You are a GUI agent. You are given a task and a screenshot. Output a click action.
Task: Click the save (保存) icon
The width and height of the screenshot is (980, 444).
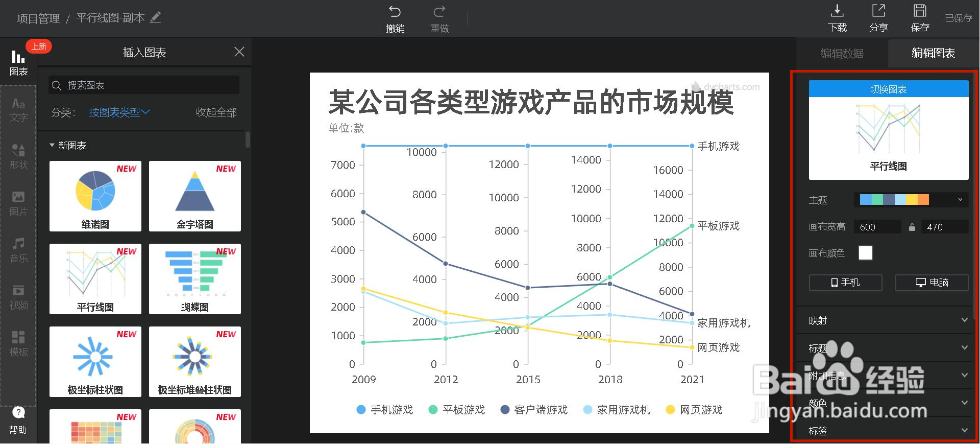pos(920,11)
